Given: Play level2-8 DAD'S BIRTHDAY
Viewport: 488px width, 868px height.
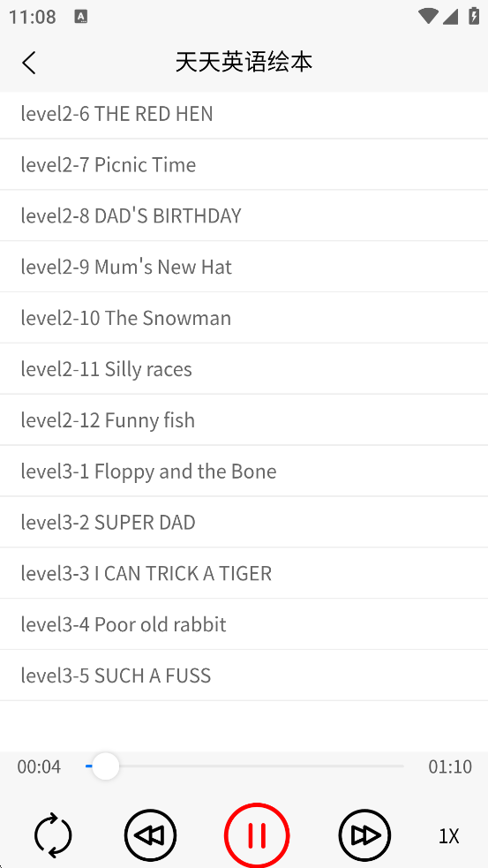Looking at the screenshot, I should (244, 215).
